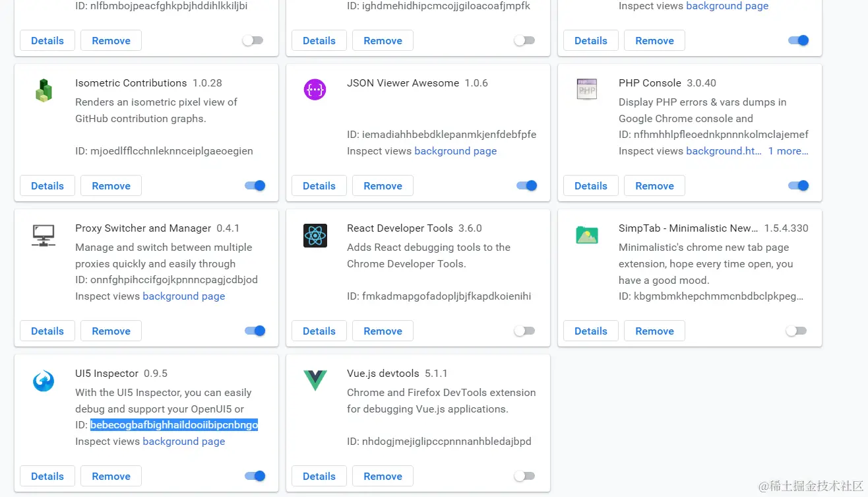
Task: Click the SimpTab green landscape icon
Action: click(x=586, y=235)
